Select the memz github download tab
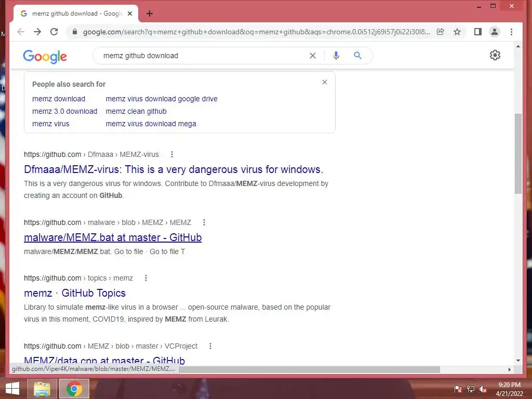 coord(76,14)
